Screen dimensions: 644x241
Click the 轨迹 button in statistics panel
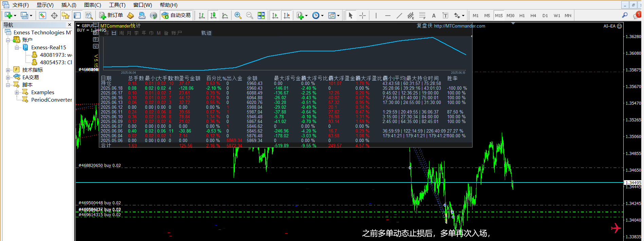pyautogui.click(x=206, y=33)
